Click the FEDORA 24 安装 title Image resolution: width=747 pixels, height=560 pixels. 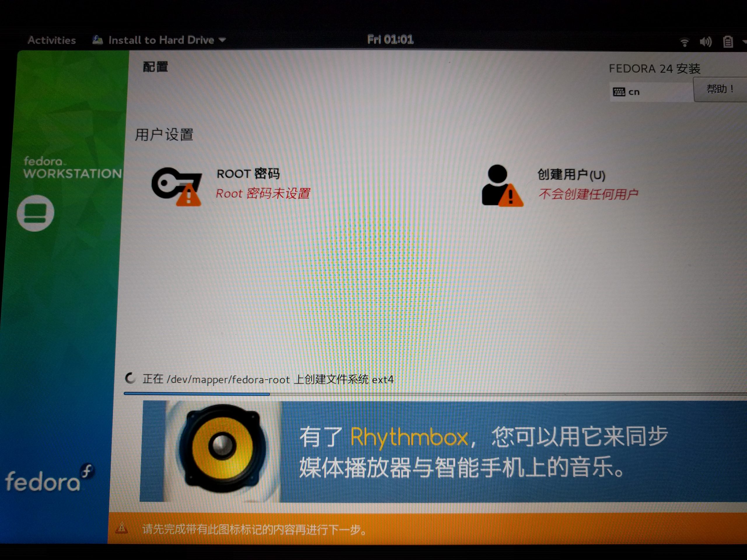point(655,69)
